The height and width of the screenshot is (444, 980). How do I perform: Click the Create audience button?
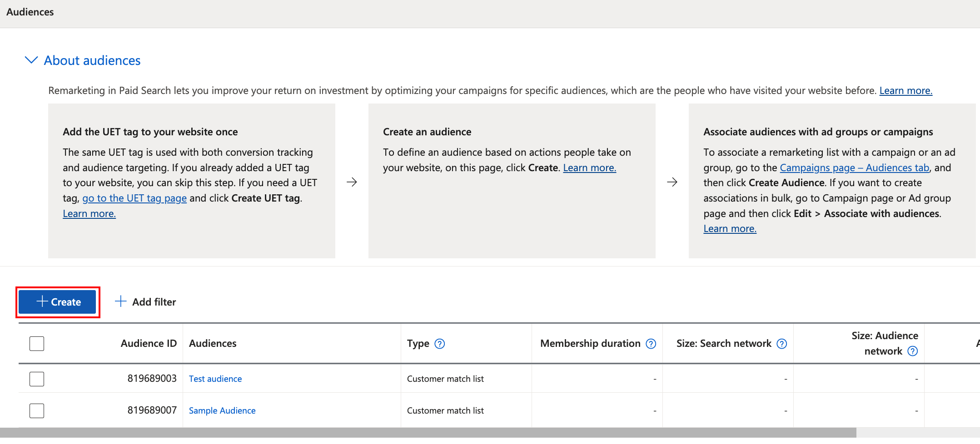[x=58, y=302]
